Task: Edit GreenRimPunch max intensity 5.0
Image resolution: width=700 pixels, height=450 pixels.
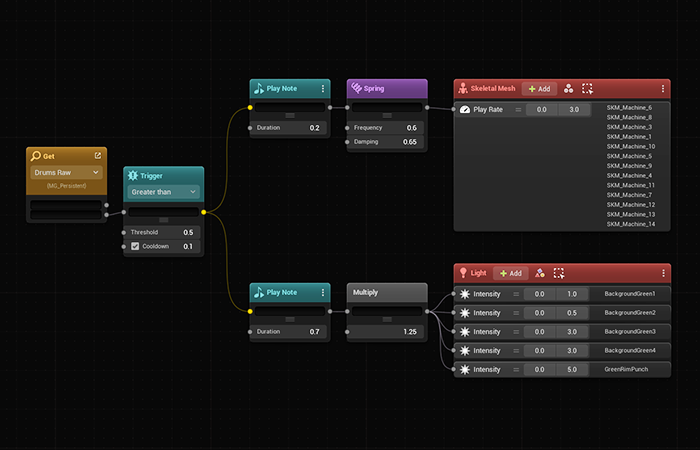Action: (x=572, y=370)
